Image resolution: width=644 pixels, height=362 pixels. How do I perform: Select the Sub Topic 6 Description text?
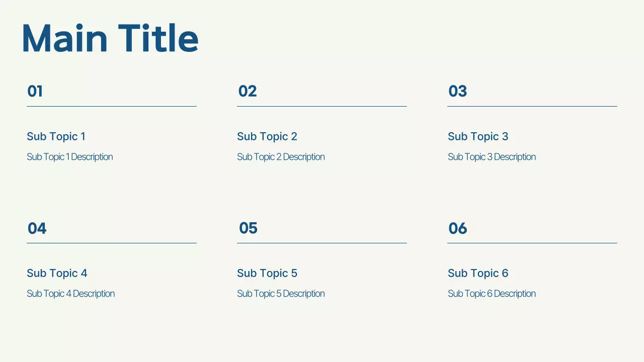492,294
